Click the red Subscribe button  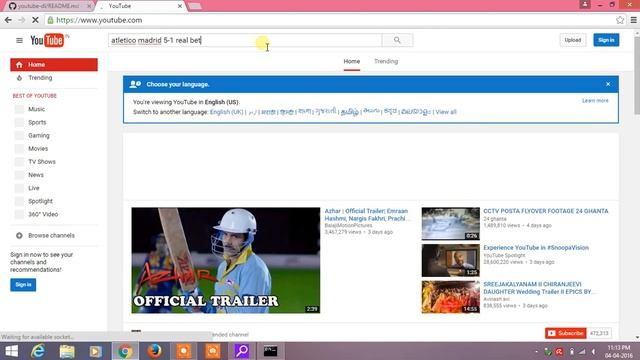click(566, 333)
